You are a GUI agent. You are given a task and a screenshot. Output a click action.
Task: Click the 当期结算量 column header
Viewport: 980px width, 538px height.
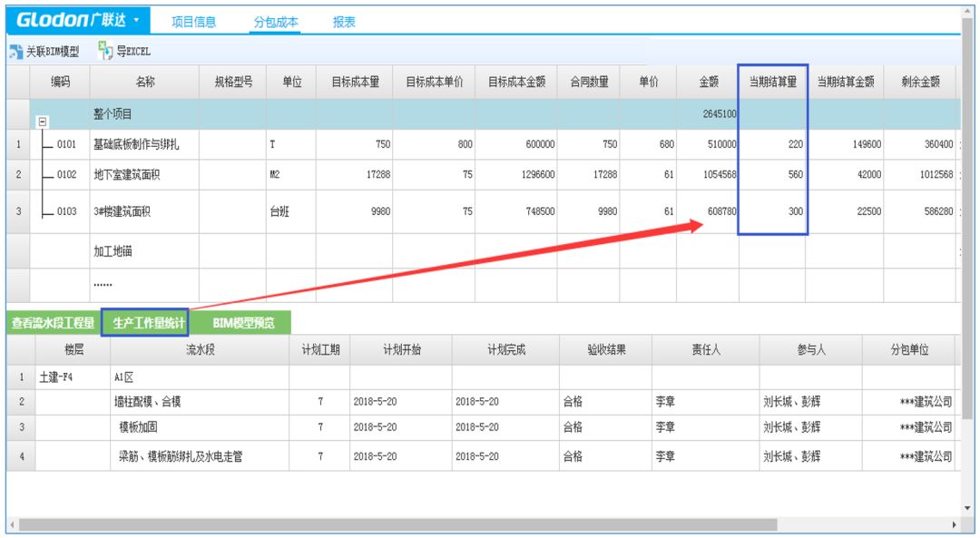tap(772, 82)
